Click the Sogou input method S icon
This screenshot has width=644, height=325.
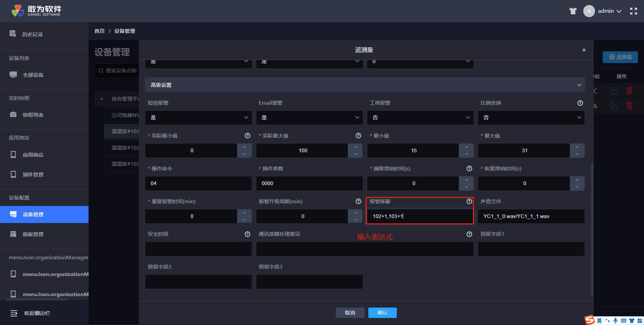click(590, 320)
